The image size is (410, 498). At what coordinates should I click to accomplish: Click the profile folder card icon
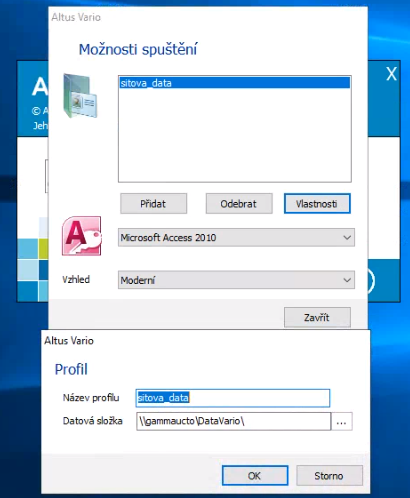[x=80, y=96]
